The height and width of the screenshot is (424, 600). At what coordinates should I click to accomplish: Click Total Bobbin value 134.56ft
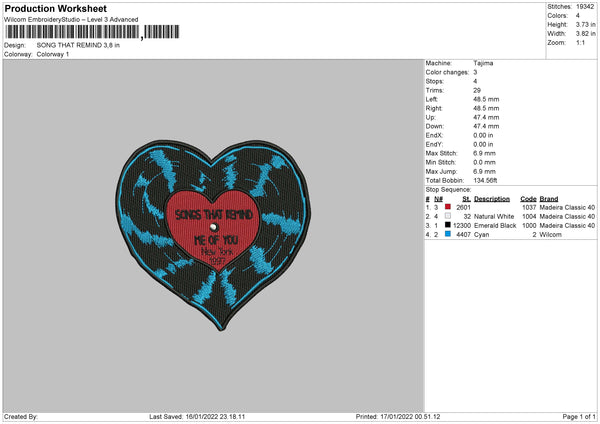tap(485, 181)
